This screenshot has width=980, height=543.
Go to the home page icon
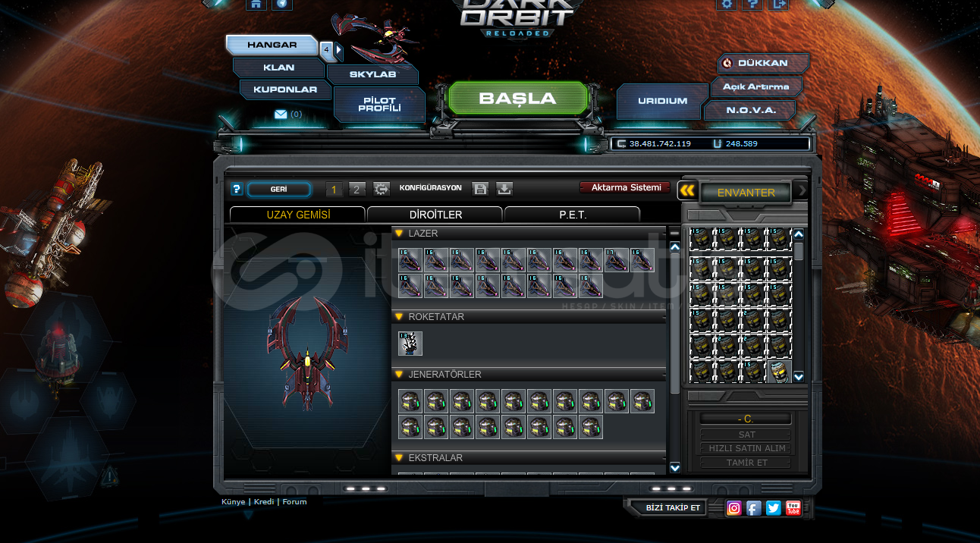pos(256,4)
